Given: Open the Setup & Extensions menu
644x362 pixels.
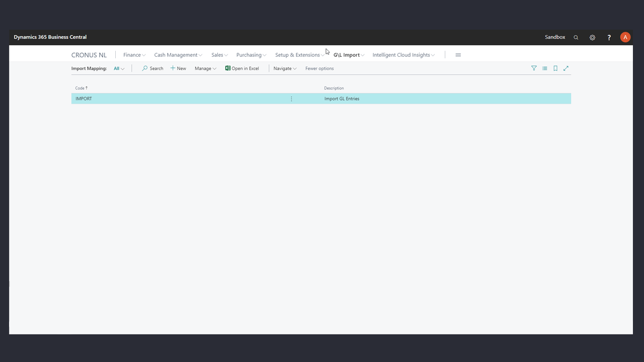Looking at the screenshot, I should (x=299, y=55).
